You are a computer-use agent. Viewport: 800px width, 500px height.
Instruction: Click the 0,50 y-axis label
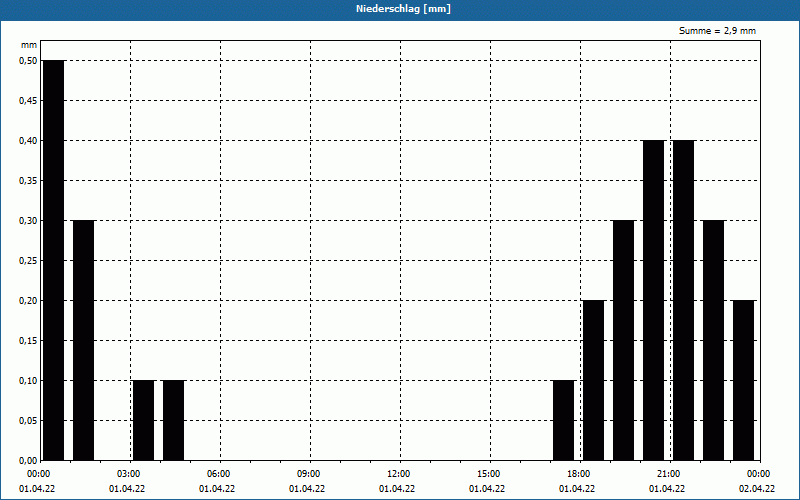pyautogui.click(x=28, y=61)
